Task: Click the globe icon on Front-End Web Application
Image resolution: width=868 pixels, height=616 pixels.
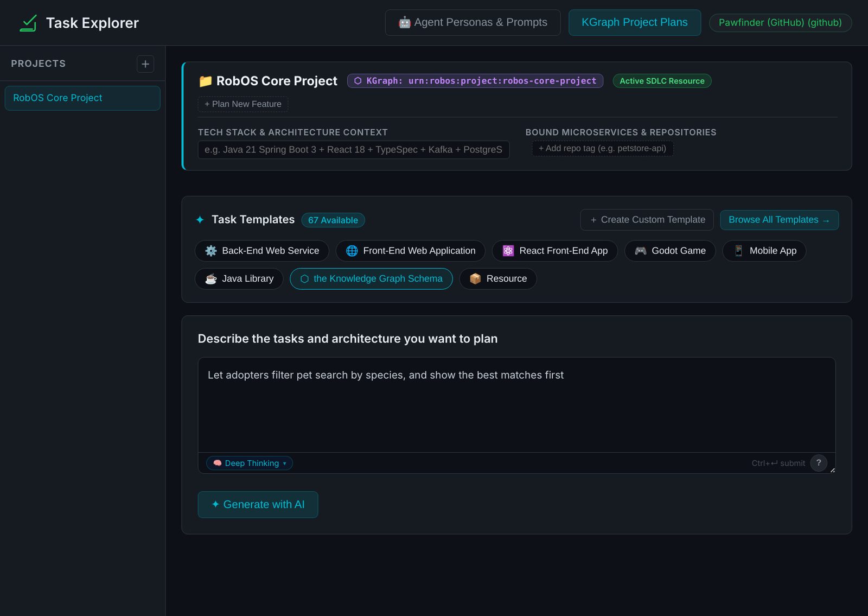Action: tap(352, 251)
